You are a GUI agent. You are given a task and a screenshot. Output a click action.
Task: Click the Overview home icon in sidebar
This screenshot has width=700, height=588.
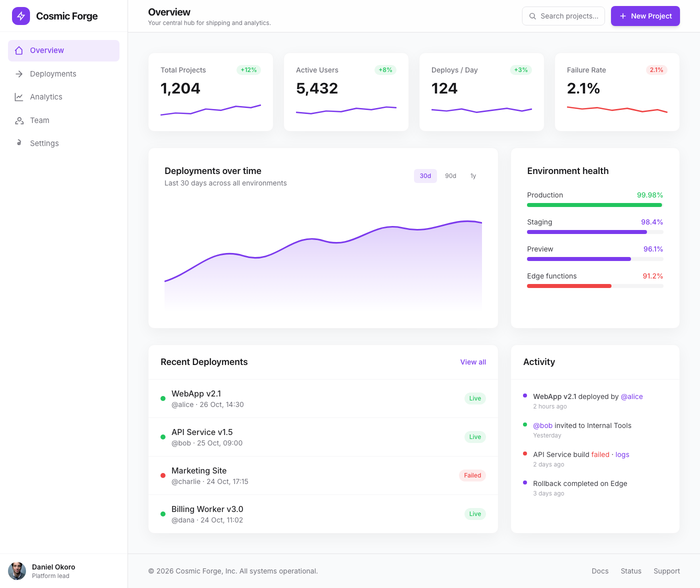19,50
